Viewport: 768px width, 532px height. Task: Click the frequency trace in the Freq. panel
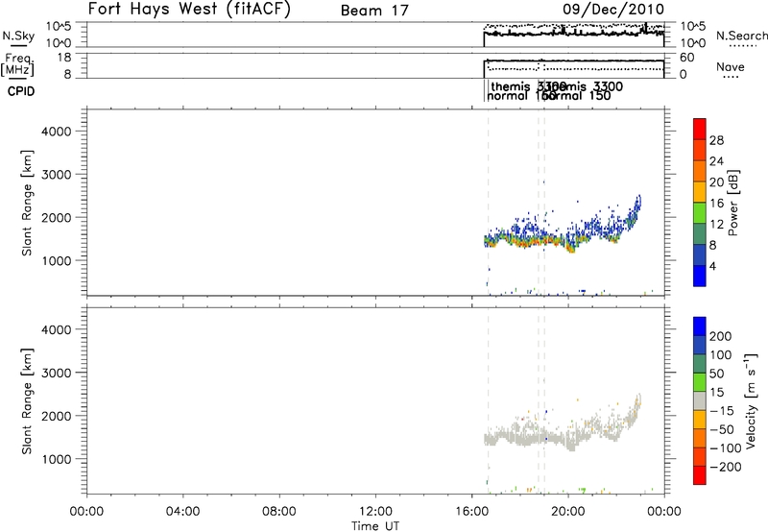573,60
